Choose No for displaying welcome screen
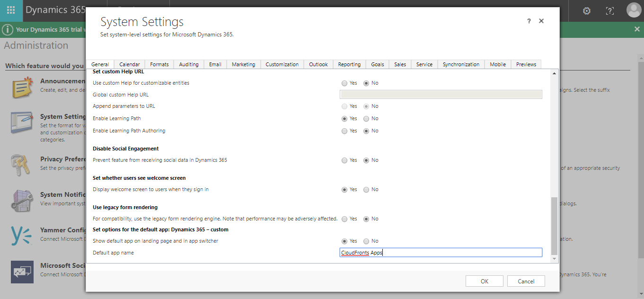The width and height of the screenshot is (644, 299). pos(366,190)
